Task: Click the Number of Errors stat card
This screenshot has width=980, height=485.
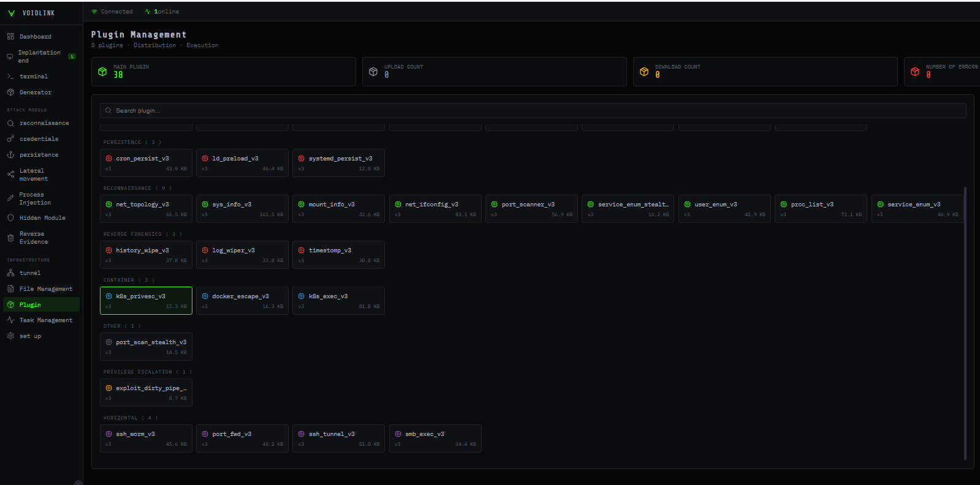Action: click(x=943, y=72)
